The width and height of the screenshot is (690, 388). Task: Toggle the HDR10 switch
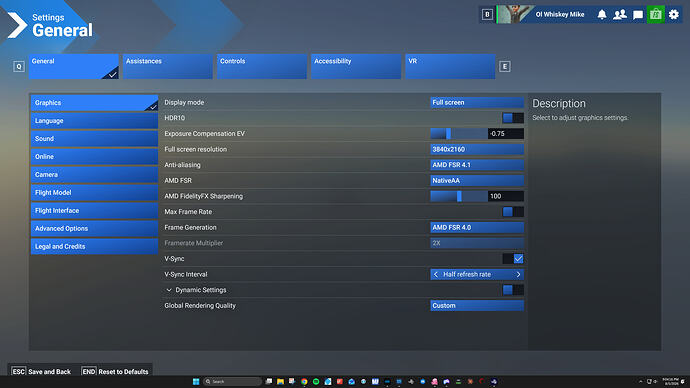513,118
